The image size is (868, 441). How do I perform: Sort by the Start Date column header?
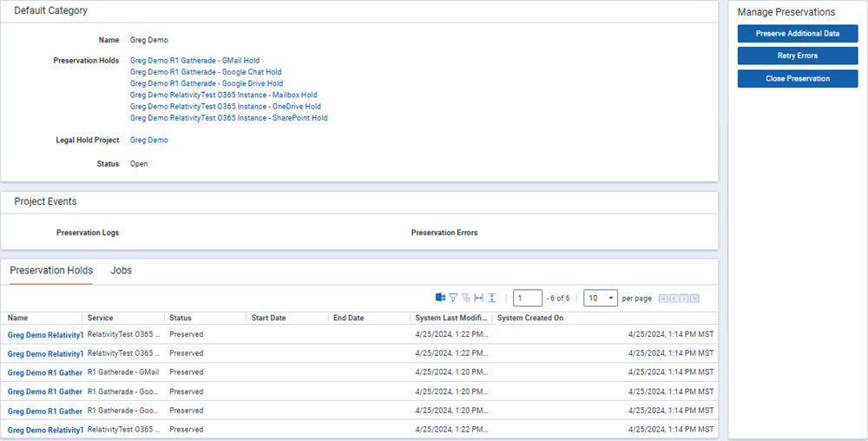[x=268, y=318]
